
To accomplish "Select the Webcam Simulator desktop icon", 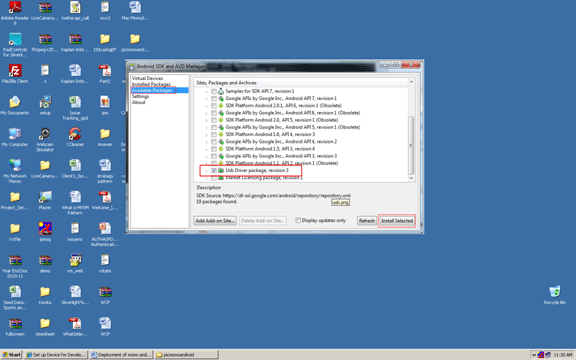I will tap(45, 134).
